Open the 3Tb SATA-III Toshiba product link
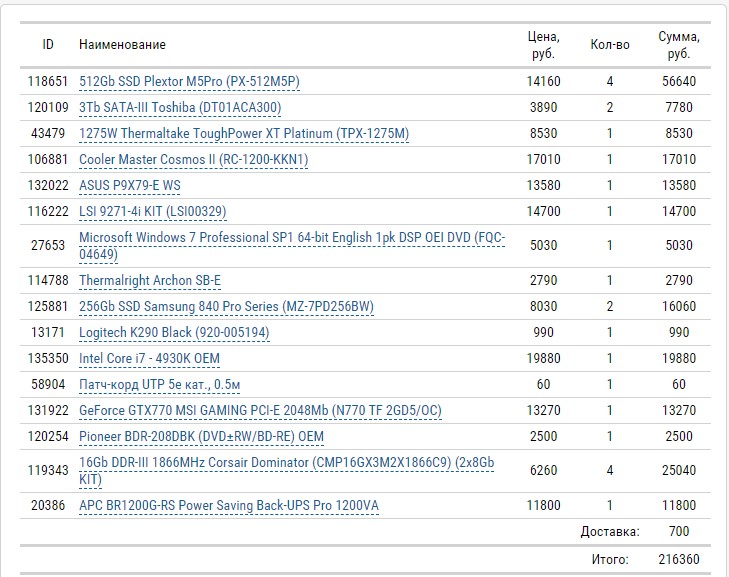729x577 pixels. click(180, 107)
